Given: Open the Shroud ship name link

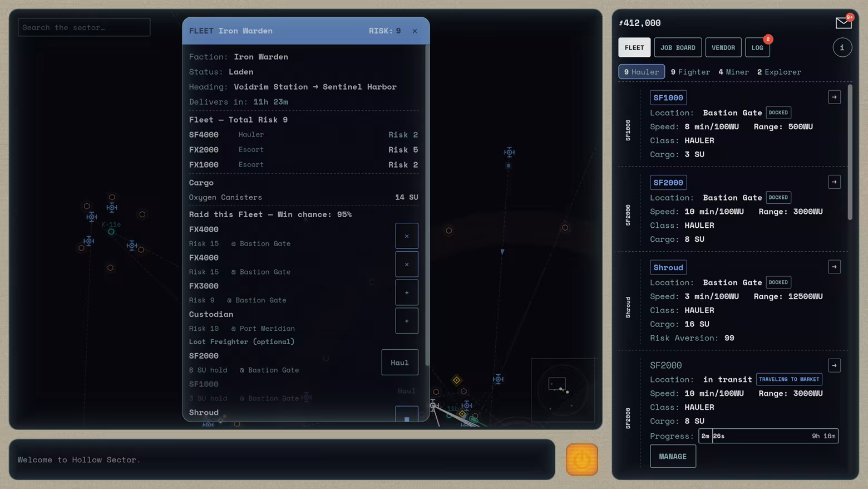Looking at the screenshot, I should [668, 267].
